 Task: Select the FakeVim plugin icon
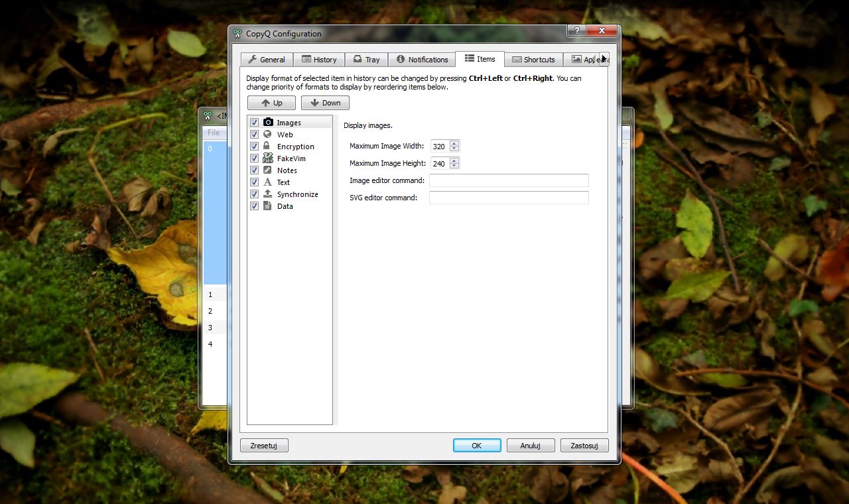(x=268, y=158)
